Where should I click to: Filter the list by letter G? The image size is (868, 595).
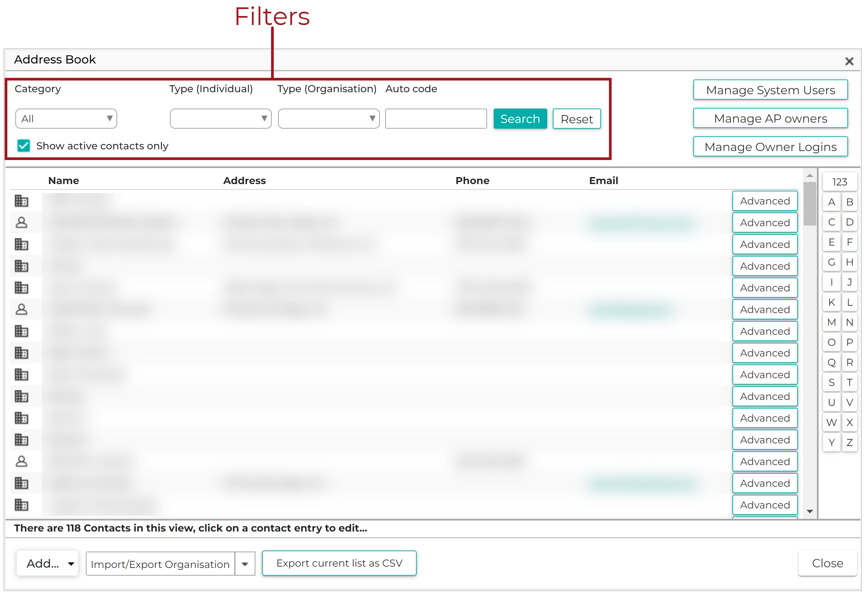click(831, 262)
